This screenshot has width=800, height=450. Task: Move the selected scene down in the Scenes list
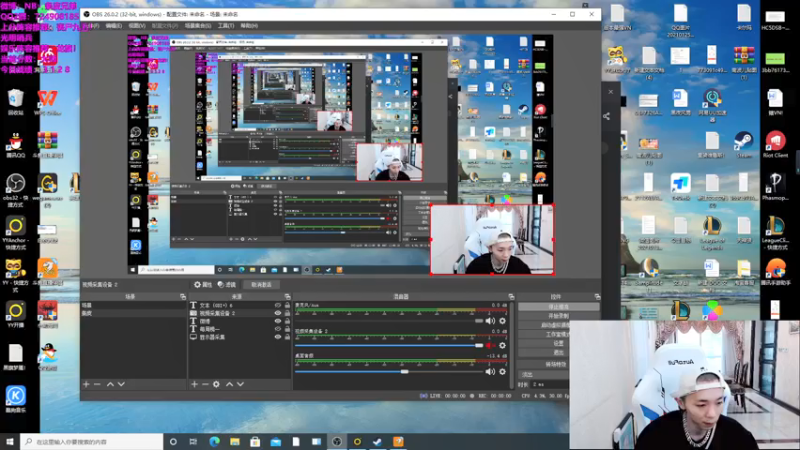(x=121, y=384)
